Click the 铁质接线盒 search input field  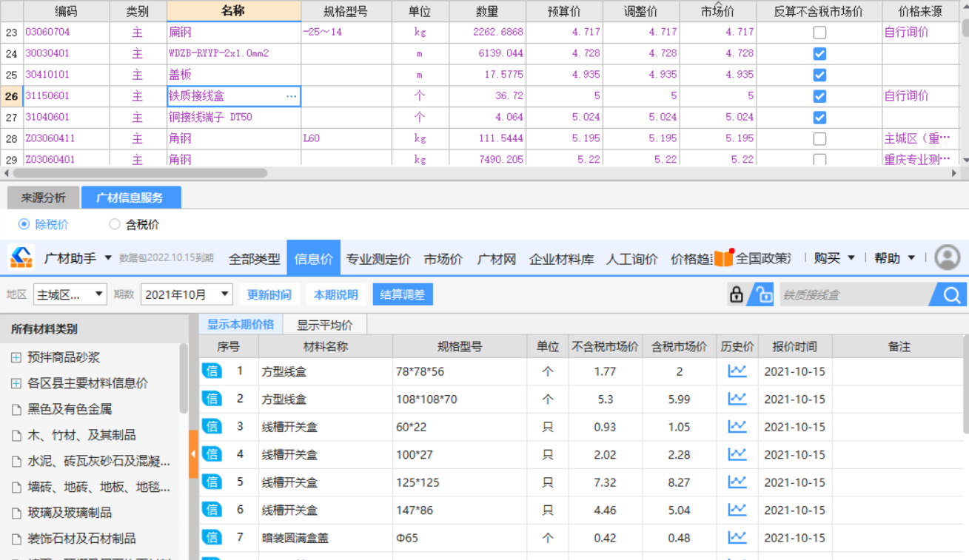pos(855,294)
